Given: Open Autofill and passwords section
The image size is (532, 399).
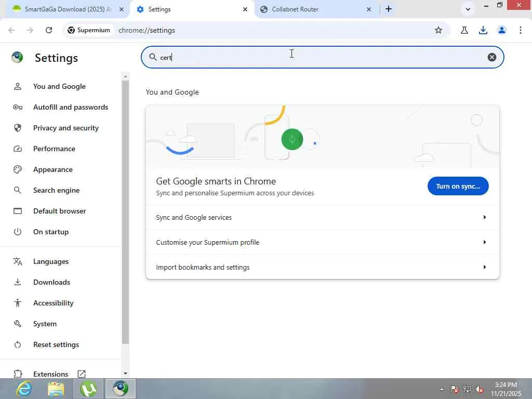Looking at the screenshot, I should [71, 107].
